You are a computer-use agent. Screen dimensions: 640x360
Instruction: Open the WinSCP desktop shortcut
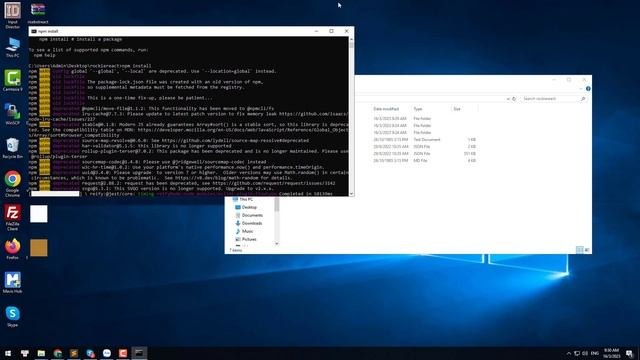pyautogui.click(x=12, y=114)
